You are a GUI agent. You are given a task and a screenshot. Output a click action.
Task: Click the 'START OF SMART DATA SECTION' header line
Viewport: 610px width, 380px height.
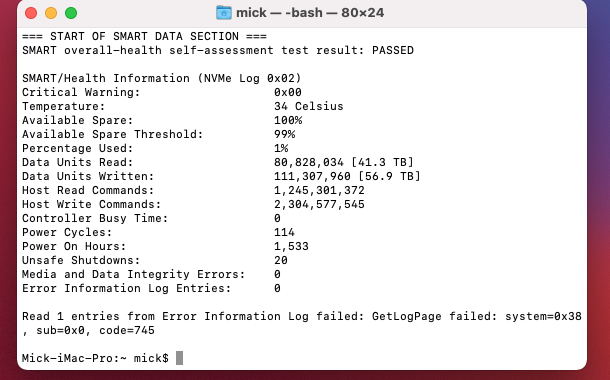tap(144, 36)
